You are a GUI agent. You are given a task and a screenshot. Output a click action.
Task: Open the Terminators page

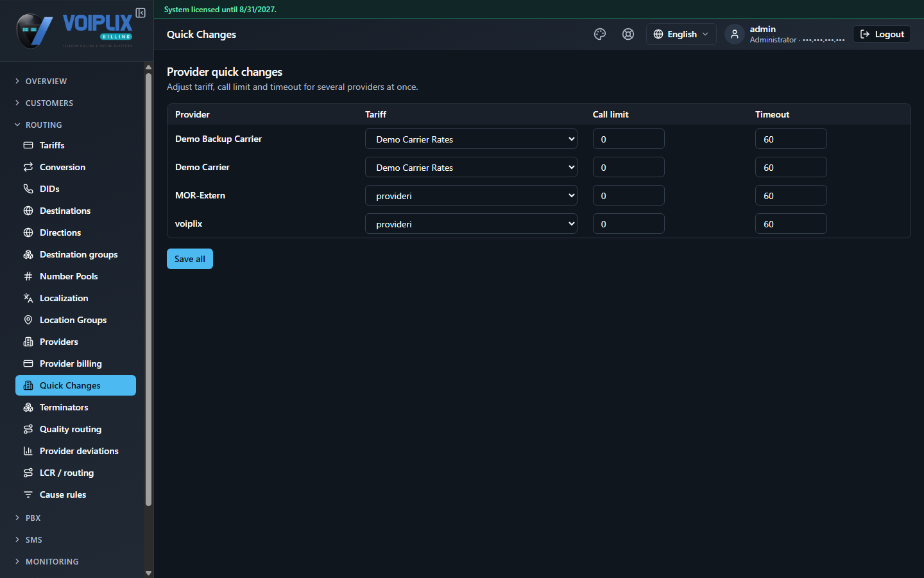pos(76,407)
